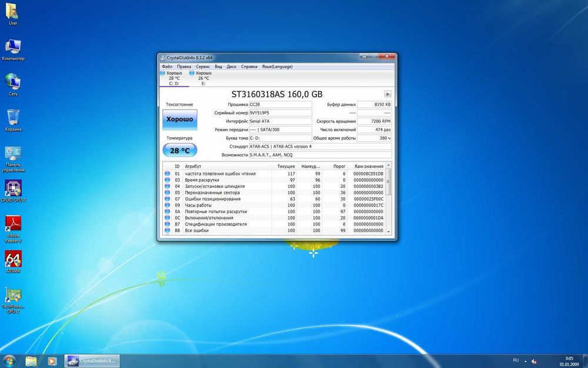Click the Общее время работы field 380 ч

(x=374, y=138)
